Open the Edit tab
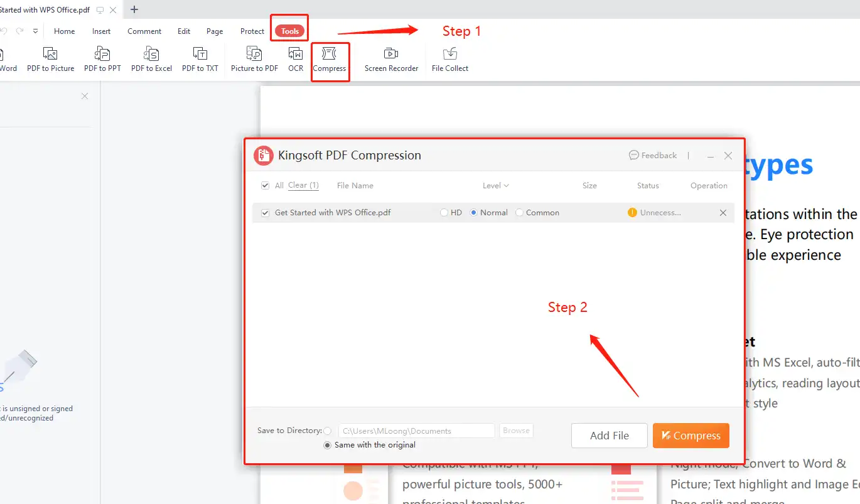This screenshot has height=504, width=860. click(x=184, y=31)
